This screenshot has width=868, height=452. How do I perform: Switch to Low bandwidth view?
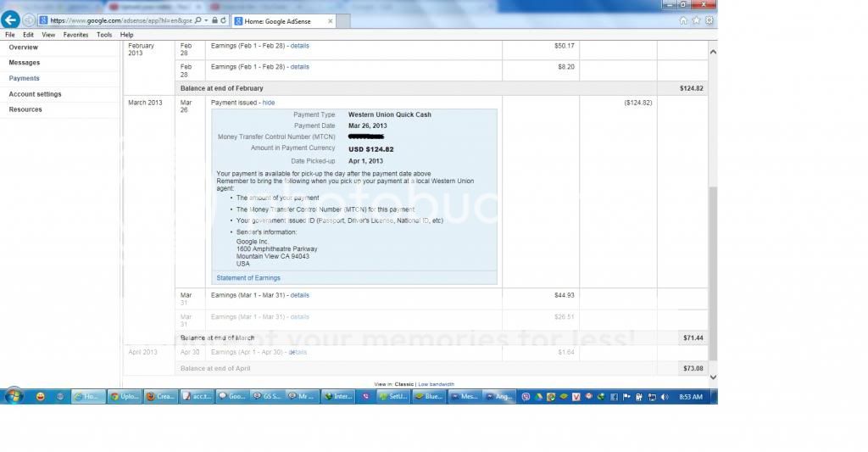click(436, 384)
